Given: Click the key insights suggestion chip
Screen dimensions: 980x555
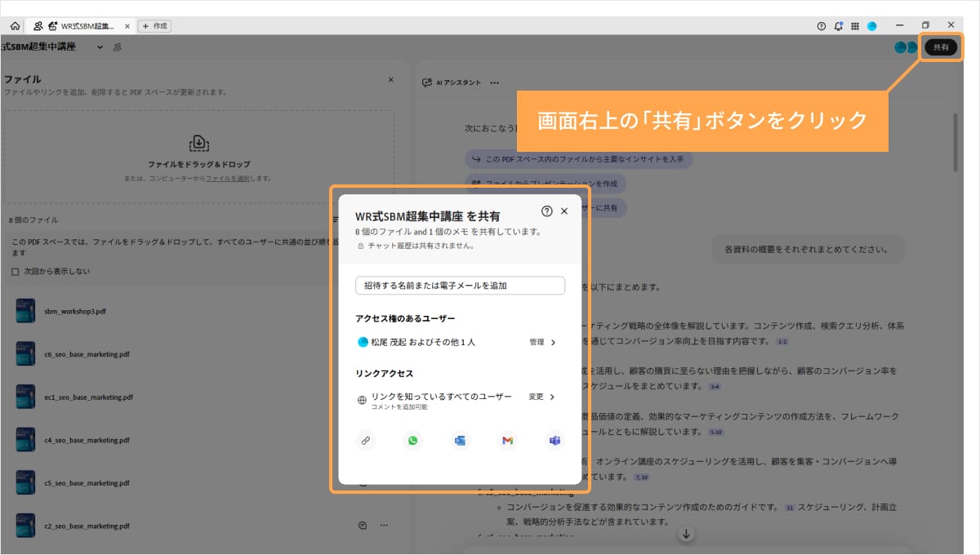Looking at the screenshot, I should pos(579,158).
